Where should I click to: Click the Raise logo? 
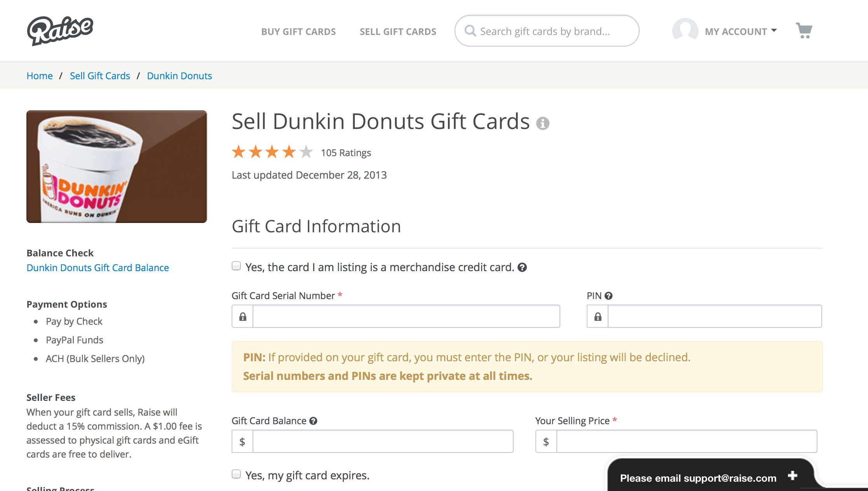click(x=60, y=31)
